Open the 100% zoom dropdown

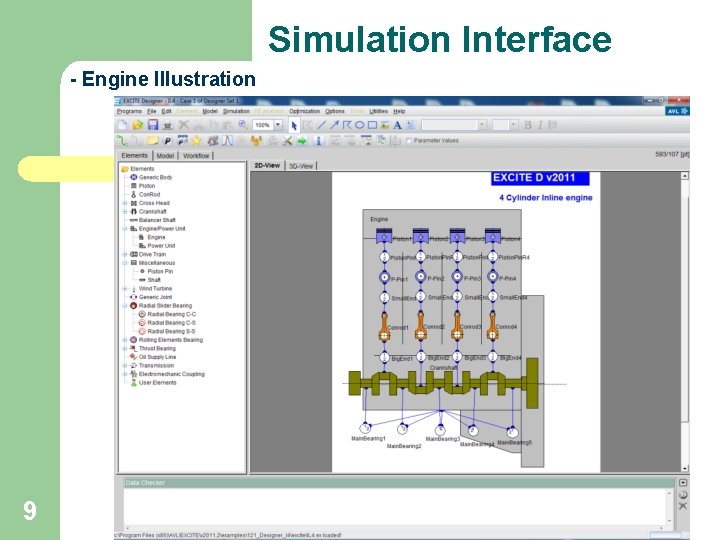pyautogui.click(x=278, y=125)
